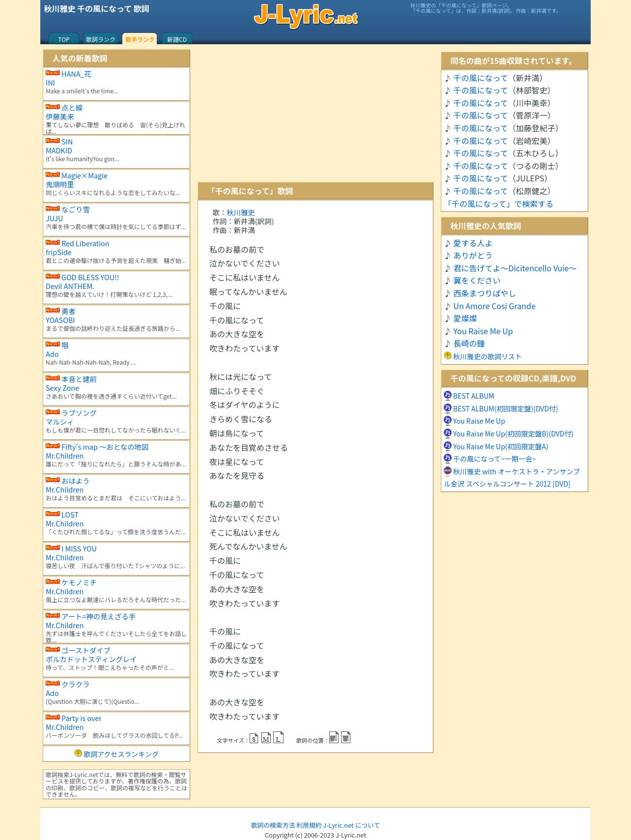
Task: Open 利用規約 footer link
Action: tap(309, 825)
